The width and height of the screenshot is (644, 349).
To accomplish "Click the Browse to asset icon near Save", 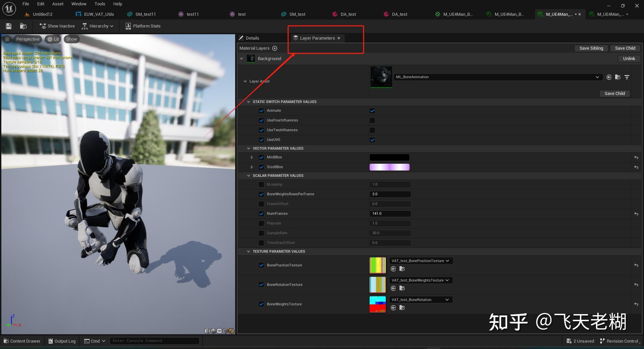I will click(x=23, y=26).
